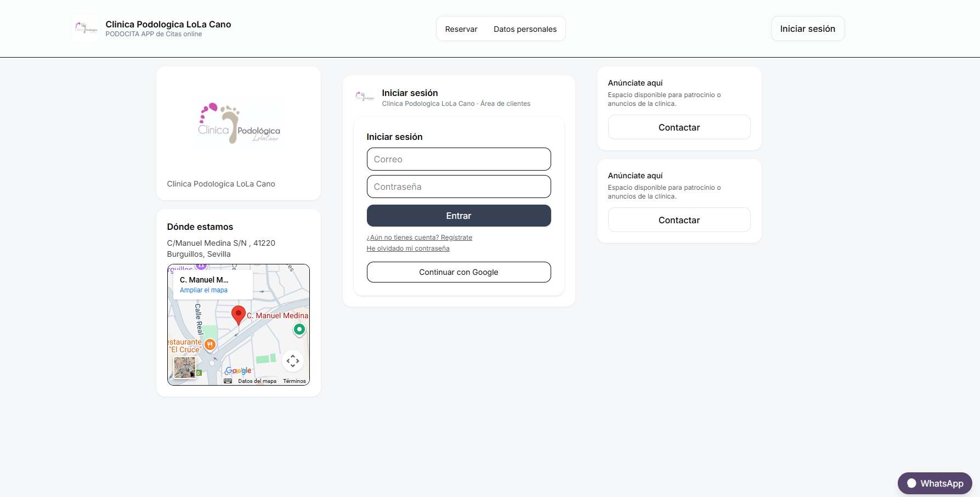The width and height of the screenshot is (980, 497).
Task: Click the Google logo on the map
Action: click(x=238, y=370)
